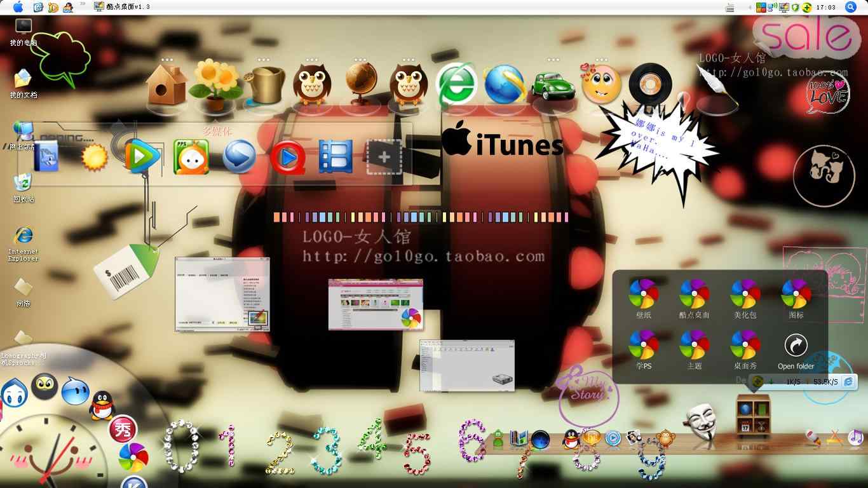Open the 主题 folder item
Image resolution: width=868 pixels, height=488 pixels.
(694, 350)
